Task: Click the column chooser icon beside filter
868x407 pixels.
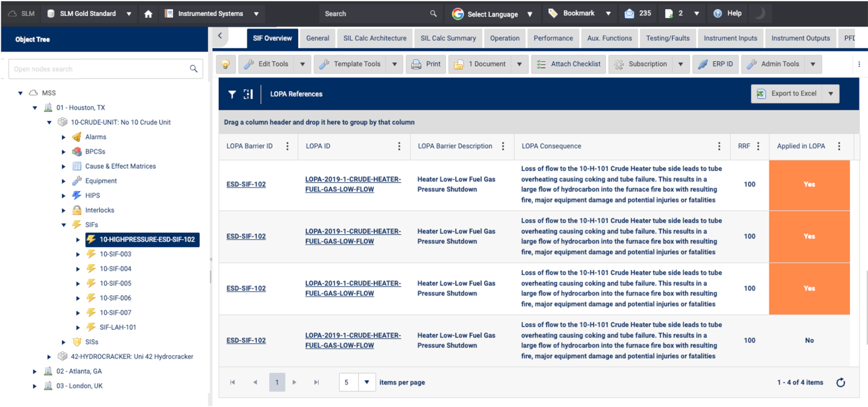Action: (x=249, y=94)
